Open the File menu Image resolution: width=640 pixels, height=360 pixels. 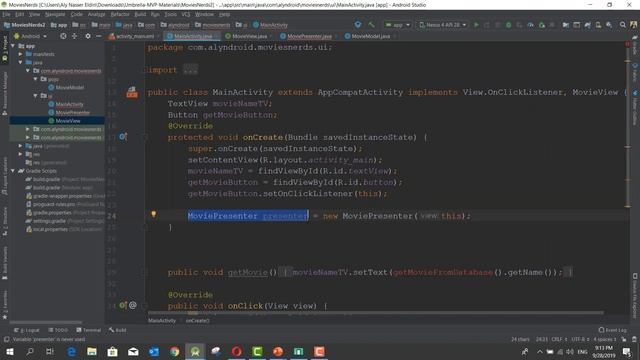[7, 14]
